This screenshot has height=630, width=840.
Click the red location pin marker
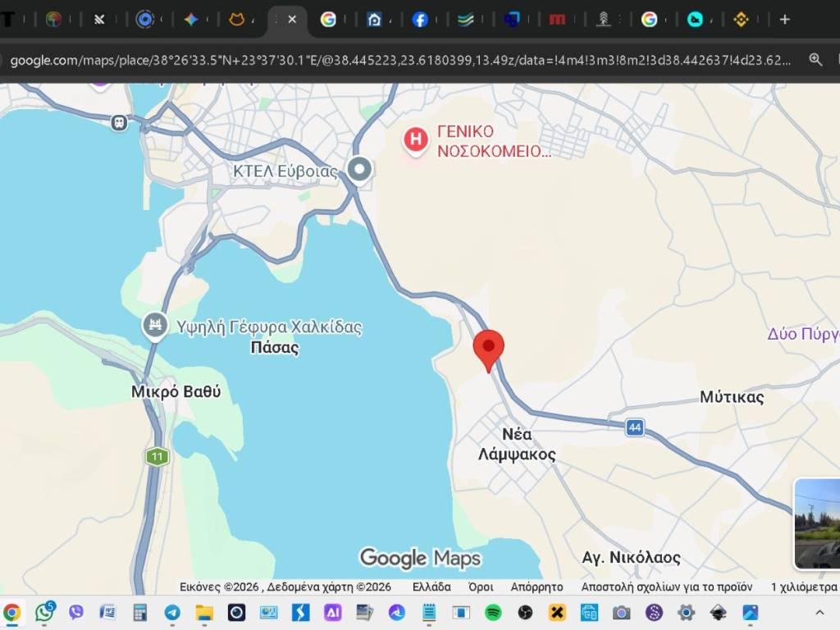point(489,349)
